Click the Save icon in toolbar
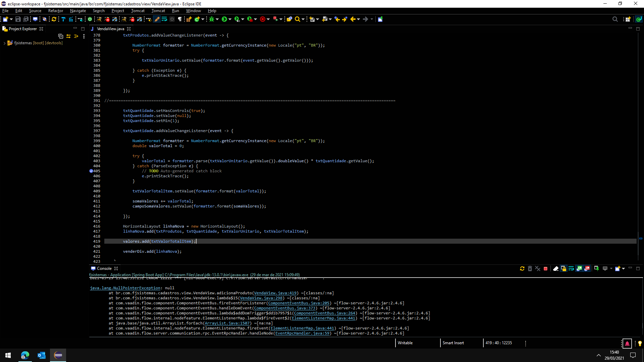Image resolution: width=644 pixels, height=362 pixels. (18, 19)
